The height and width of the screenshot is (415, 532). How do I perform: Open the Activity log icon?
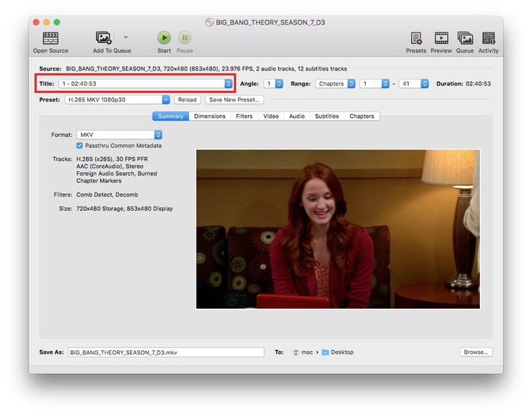click(488, 38)
